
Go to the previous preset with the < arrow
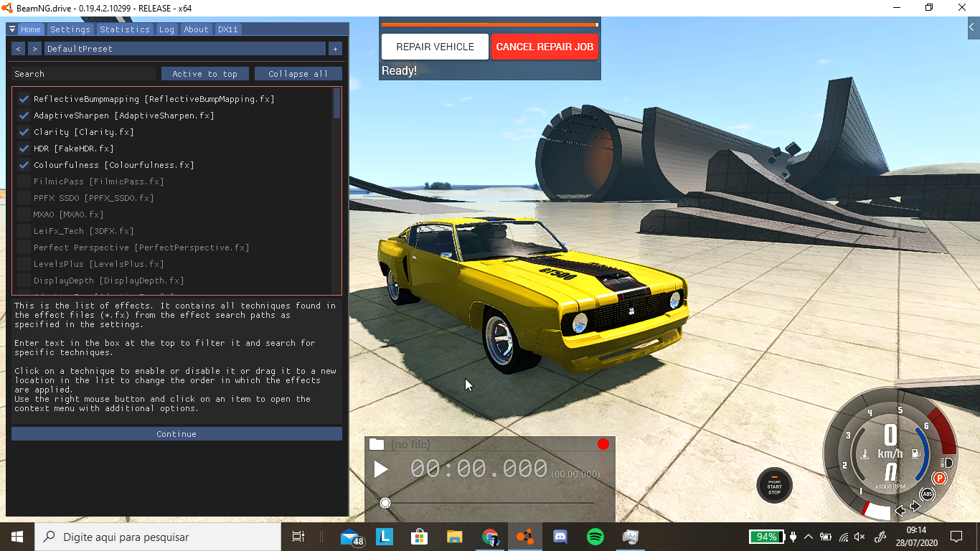pos(18,49)
